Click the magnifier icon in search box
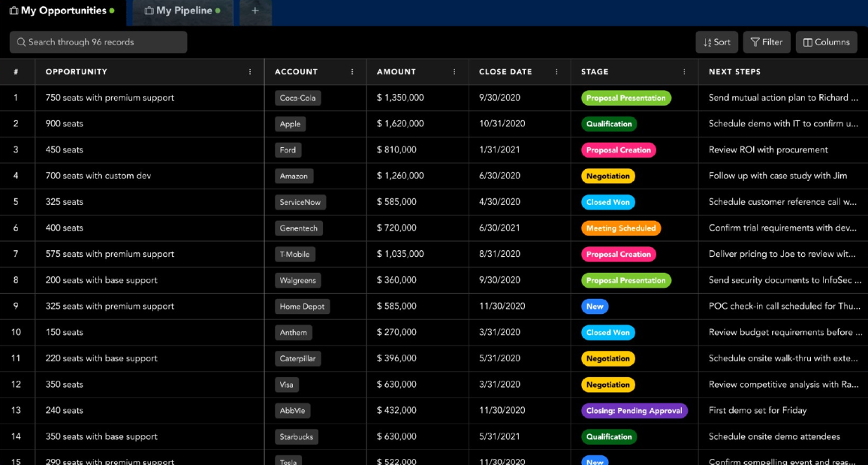 tap(21, 42)
